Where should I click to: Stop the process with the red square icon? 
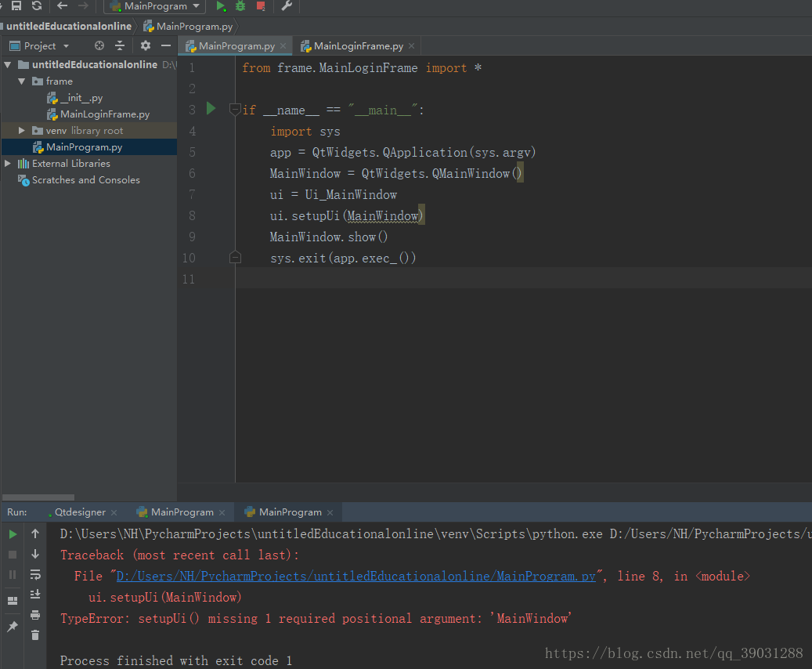(261, 6)
